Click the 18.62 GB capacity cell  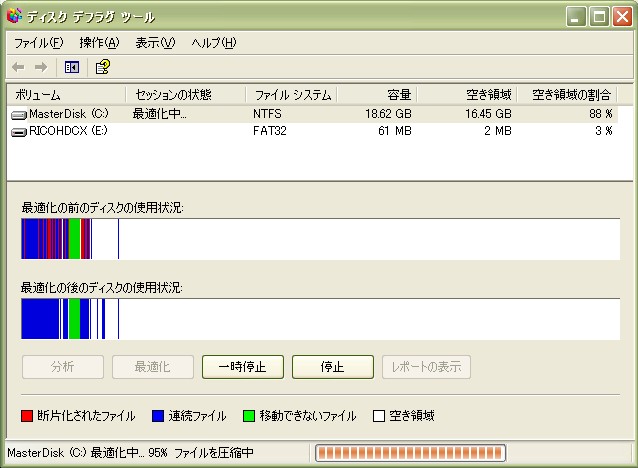click(x=388, y=114)
